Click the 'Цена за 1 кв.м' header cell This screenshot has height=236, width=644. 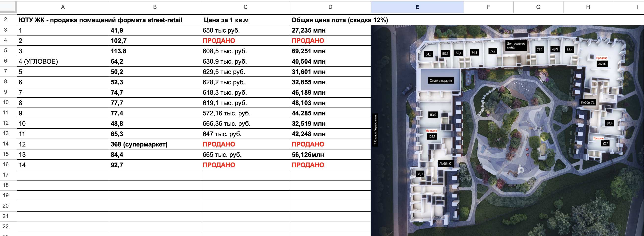coord(226,20)
